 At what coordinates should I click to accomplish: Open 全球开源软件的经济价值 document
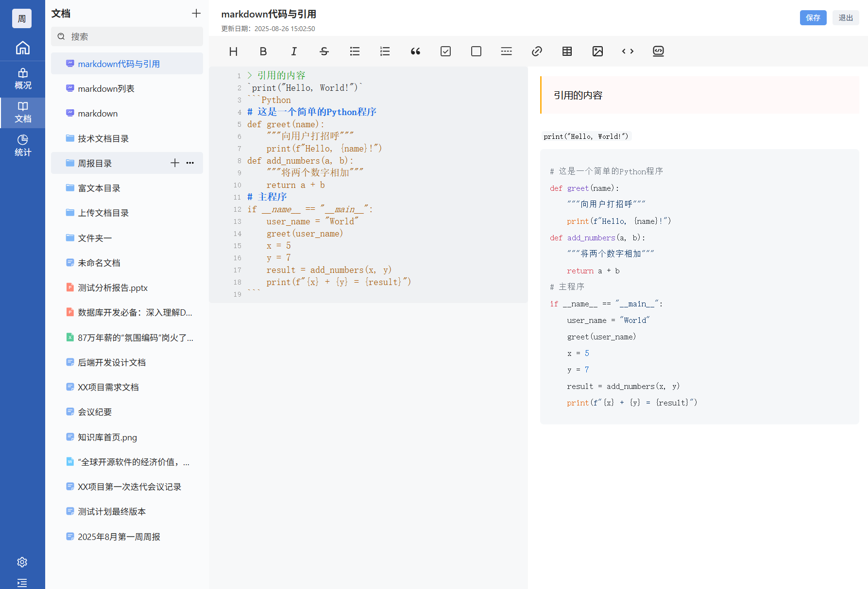pos(127,462)
